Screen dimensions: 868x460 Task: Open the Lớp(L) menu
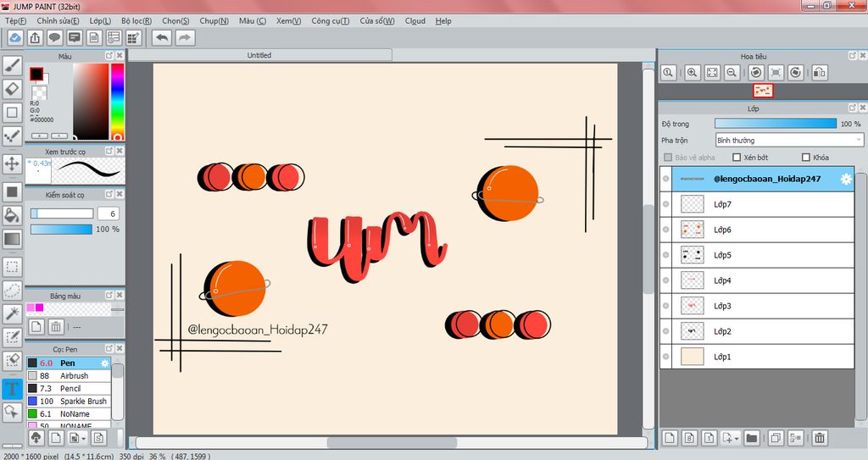point(100,20)
